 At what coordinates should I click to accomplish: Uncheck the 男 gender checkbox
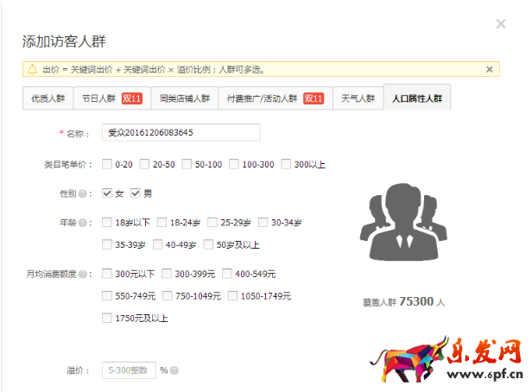136,193
